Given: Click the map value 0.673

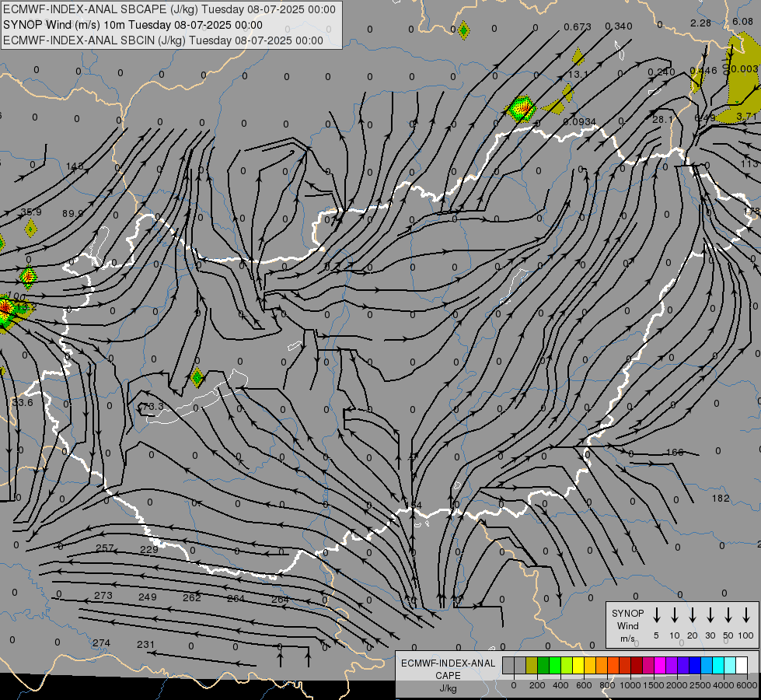Looking at the screenshot, I should 578,26.
